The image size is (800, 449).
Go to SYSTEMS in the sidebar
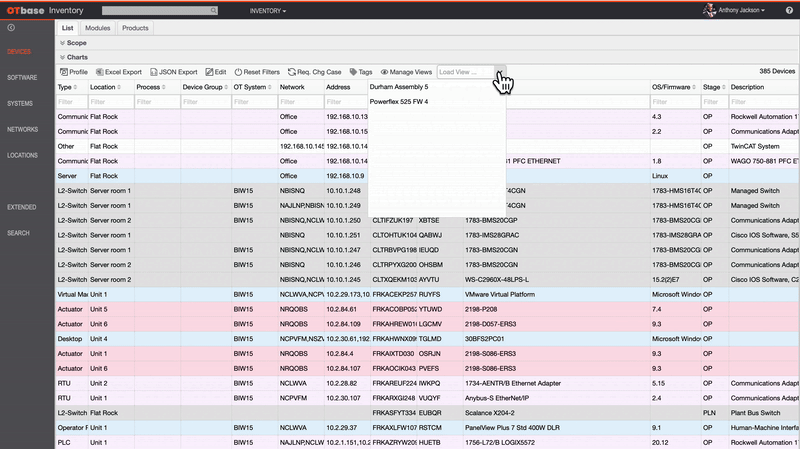[x=20, y=104]
